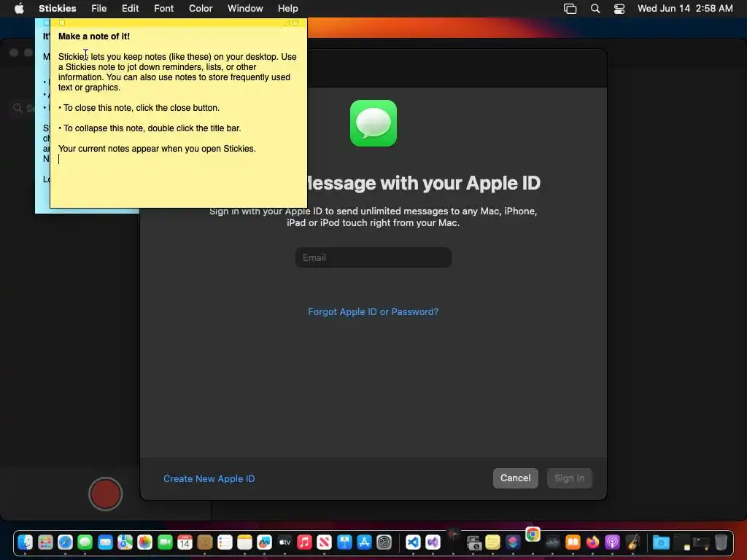Screen dimensions: 747x560
Task: Click the Stickies icon in dock
Action: click(493, 542)
